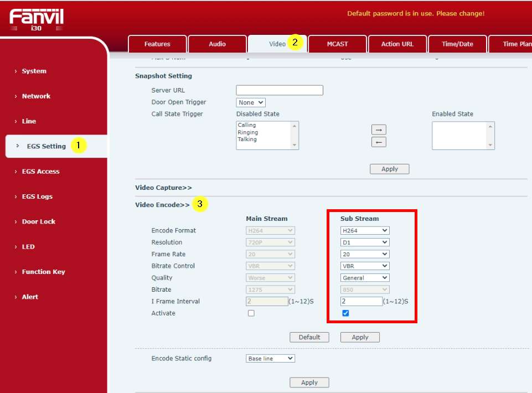This screenshot has width=532, height=393.
Task: Collapse the Video Encode>> section
Action: [162, 205]
